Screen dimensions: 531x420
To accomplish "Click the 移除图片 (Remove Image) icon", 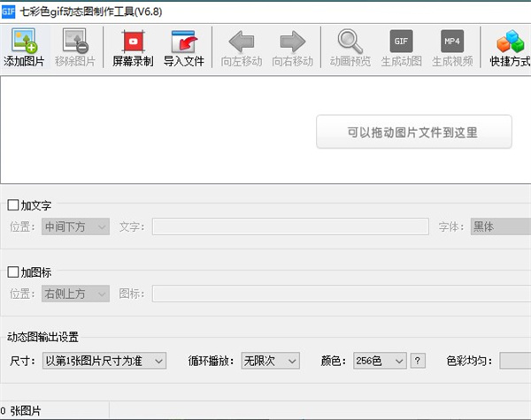I will [x=76, y=42].
